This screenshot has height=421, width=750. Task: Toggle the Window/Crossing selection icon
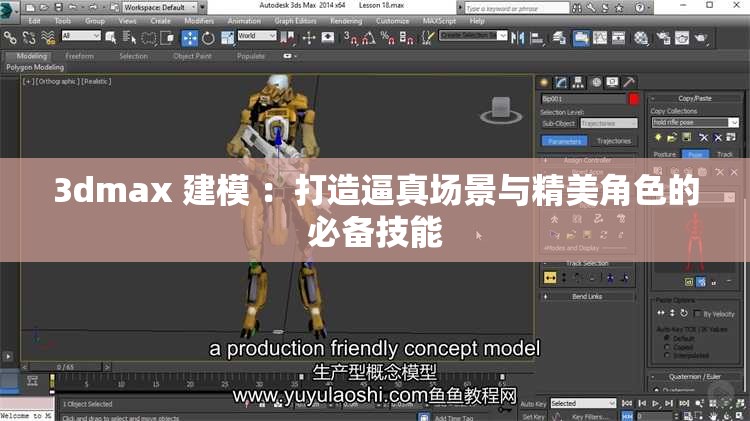click(x=167, y=37)
